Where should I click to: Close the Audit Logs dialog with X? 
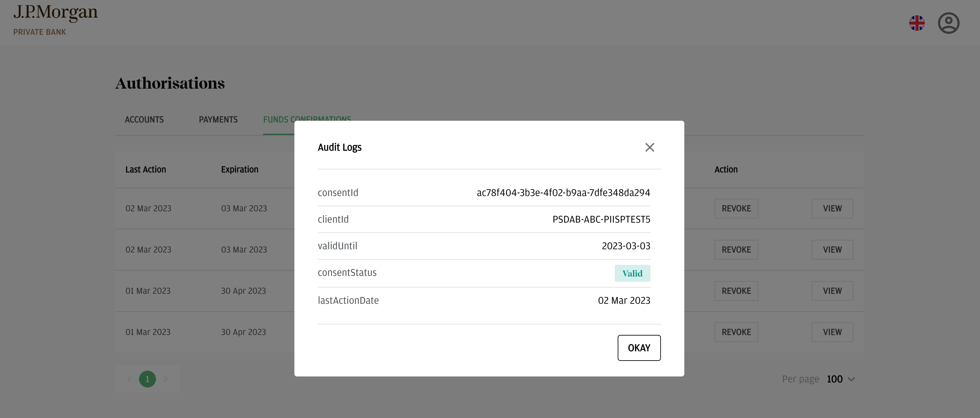(x=650, y=147)
